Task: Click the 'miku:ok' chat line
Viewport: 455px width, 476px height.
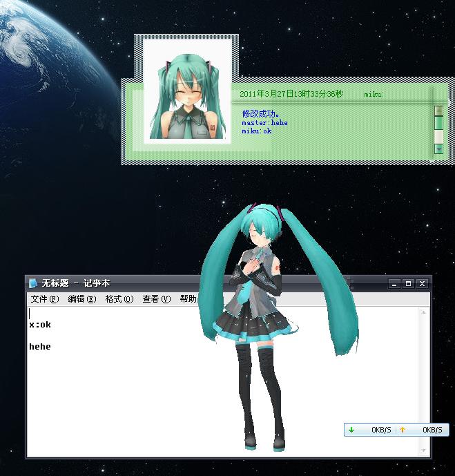Action: tap(257, 131)
